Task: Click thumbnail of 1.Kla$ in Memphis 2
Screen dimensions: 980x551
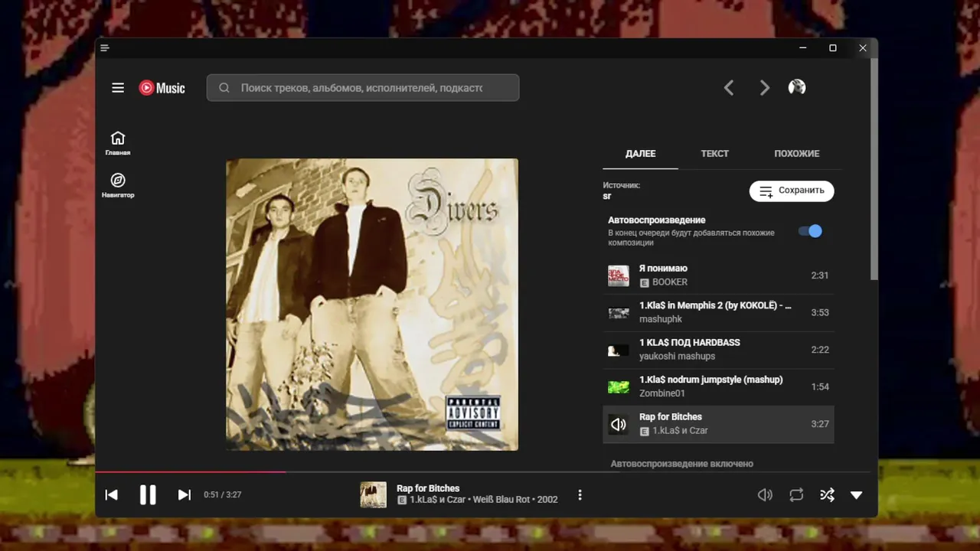Action: (619, 313)
